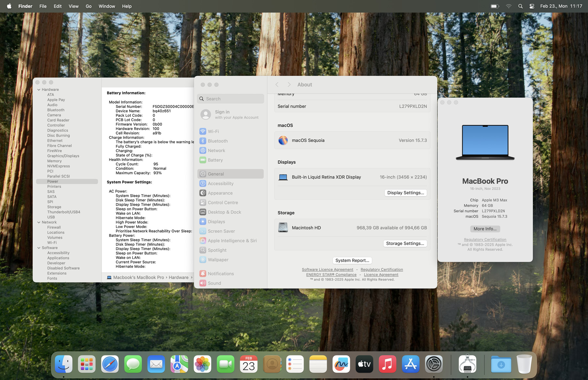Open the Go menu
588x380 pixels.
coord(88,6)
